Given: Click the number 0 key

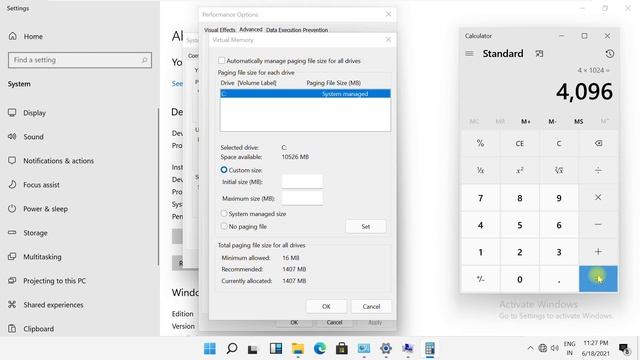Looking at the screenshot, I should (x=520, y=279).
